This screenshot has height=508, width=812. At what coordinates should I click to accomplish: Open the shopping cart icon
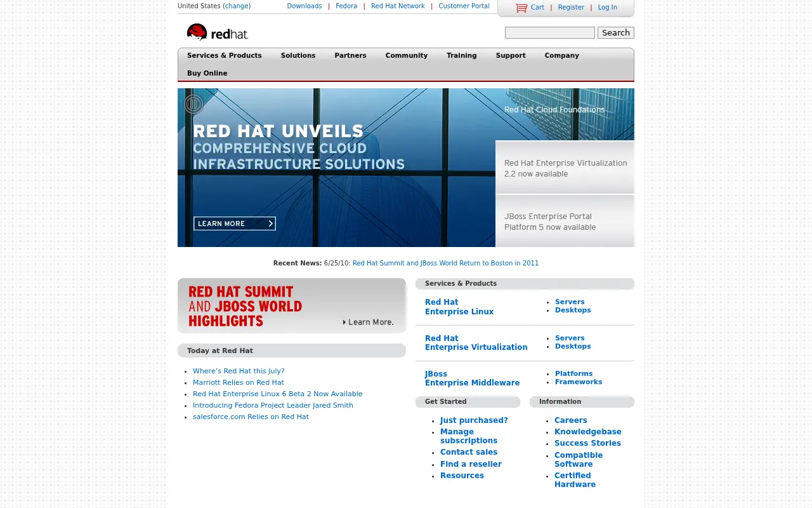[x=521, y=8]
